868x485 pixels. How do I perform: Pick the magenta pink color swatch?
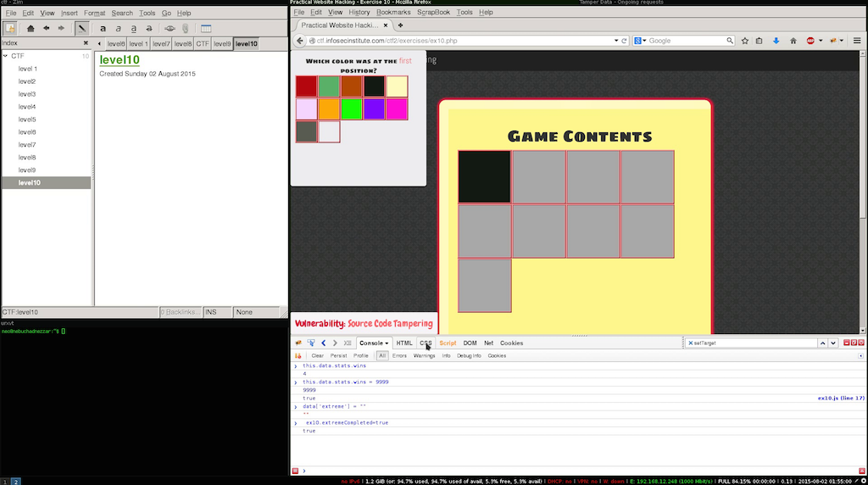[397, 109]
